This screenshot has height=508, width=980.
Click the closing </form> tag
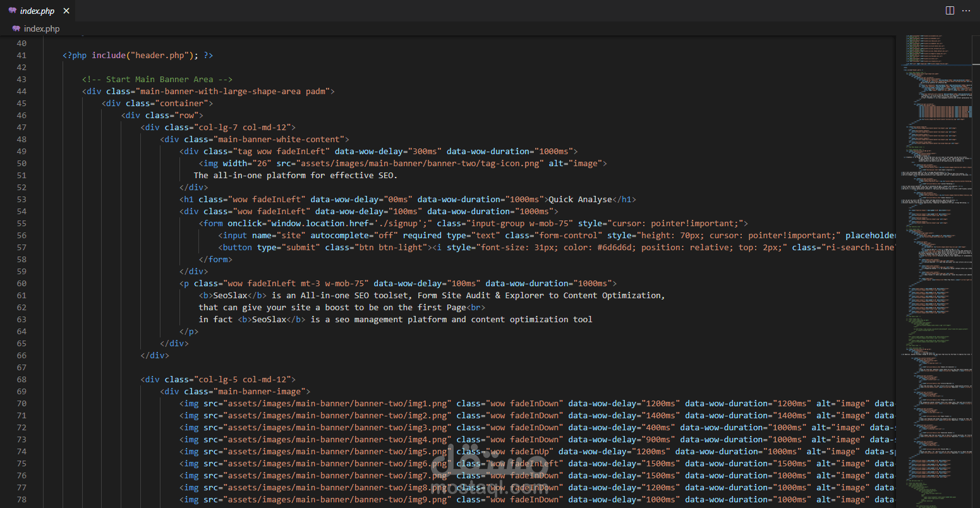coord(215,259)
